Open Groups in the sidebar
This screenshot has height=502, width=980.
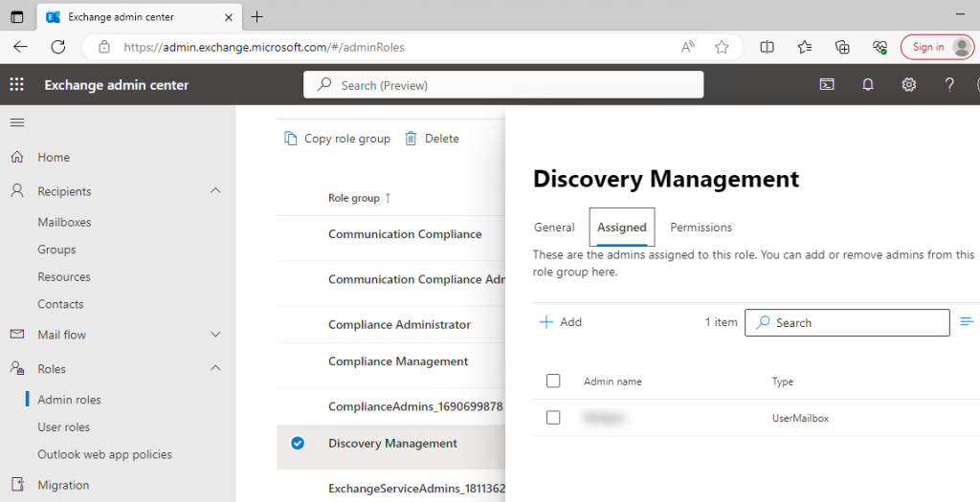tap(56, 250)
